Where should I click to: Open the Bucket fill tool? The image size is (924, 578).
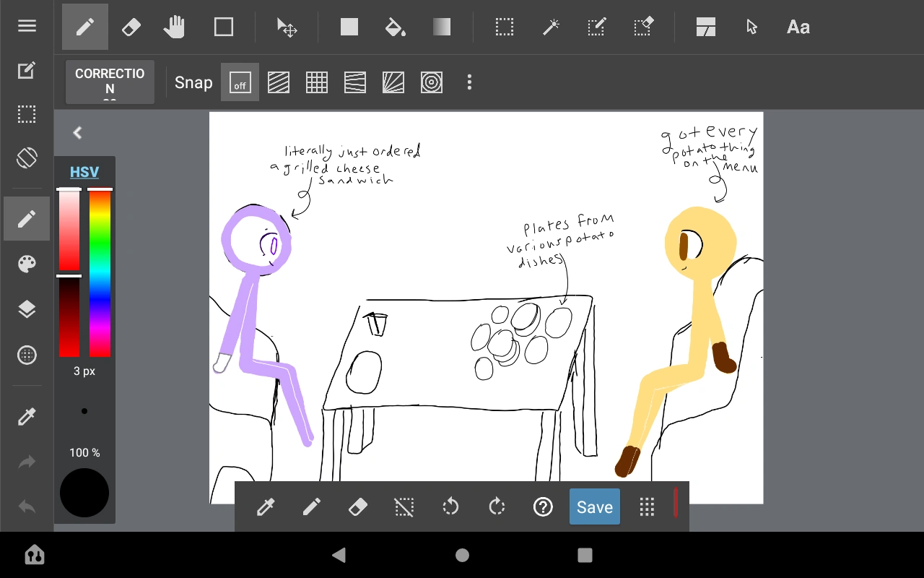coord(396,27)
